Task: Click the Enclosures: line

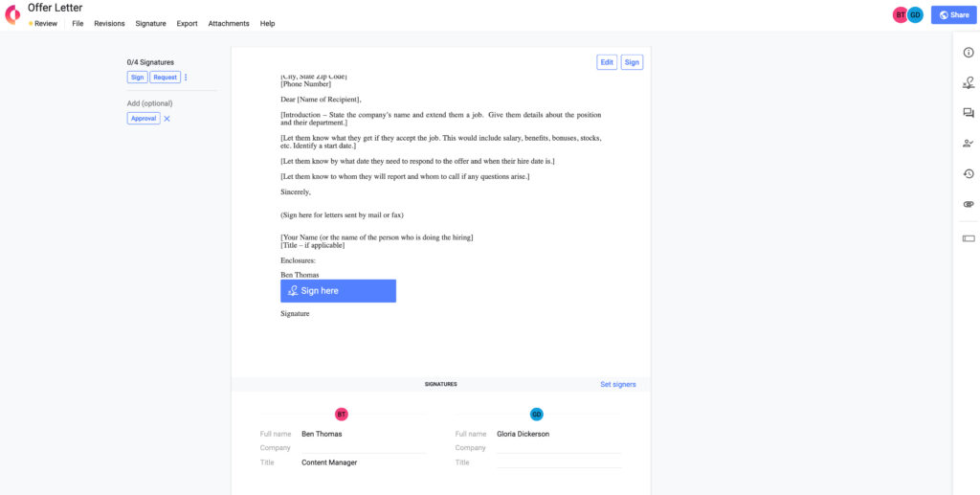Action: pyautogui.click(x=299, y=260)
